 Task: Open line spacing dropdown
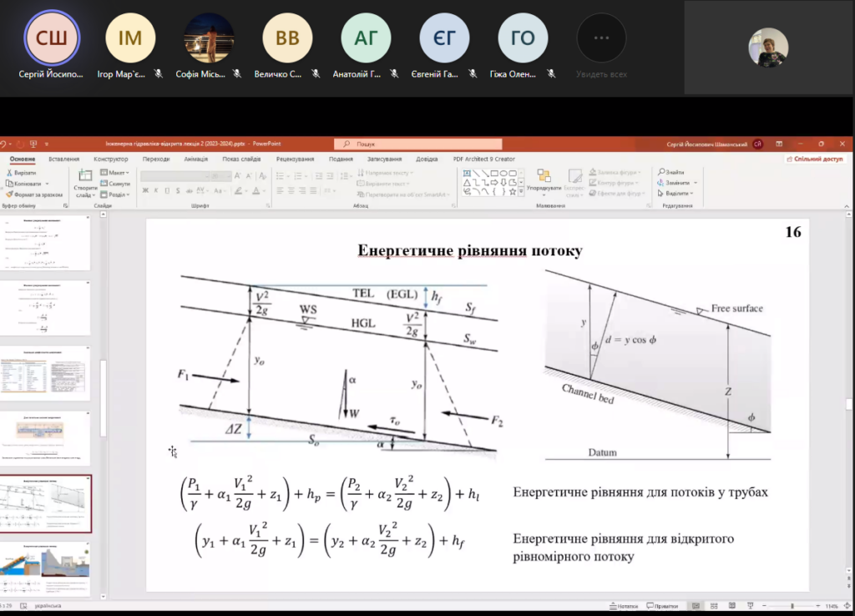pyautogui.click(x=345, y=176)
